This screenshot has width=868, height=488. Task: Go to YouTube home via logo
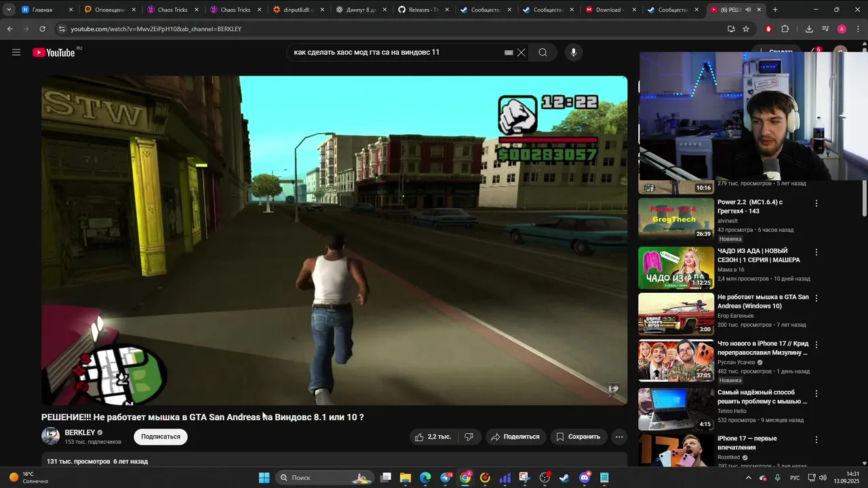click(54, 52)
